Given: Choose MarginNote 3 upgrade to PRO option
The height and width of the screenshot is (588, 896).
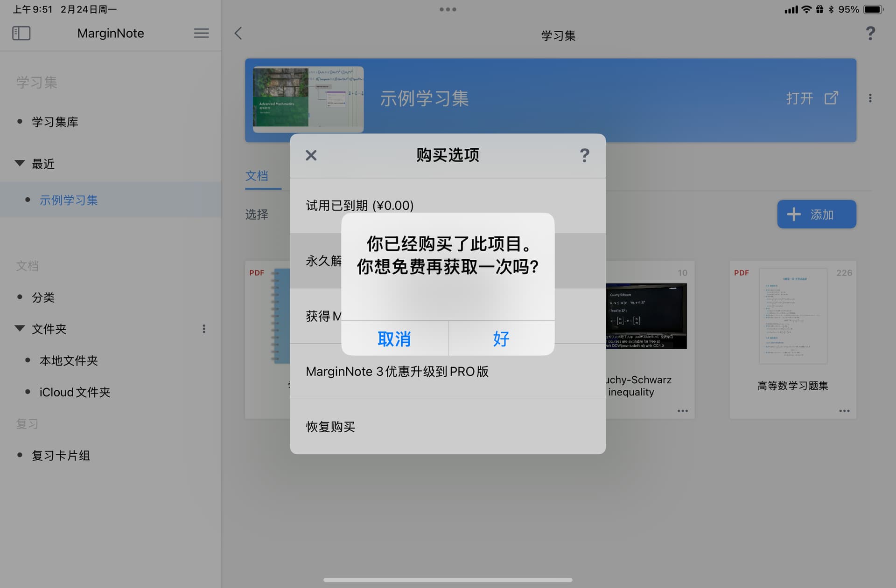Looking at the screenshot, I should tap(448, 372).
